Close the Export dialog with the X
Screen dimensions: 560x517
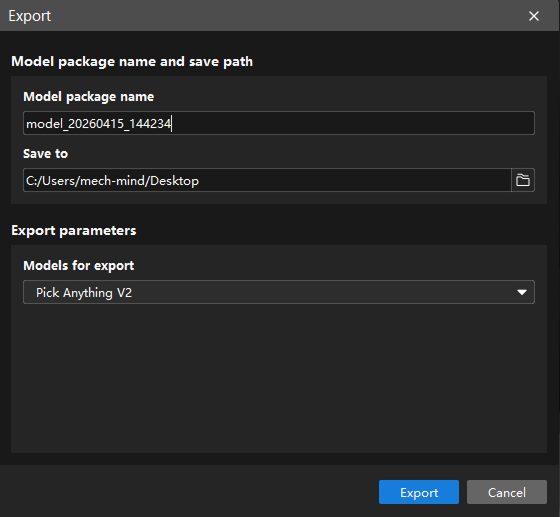click(534, 16)
